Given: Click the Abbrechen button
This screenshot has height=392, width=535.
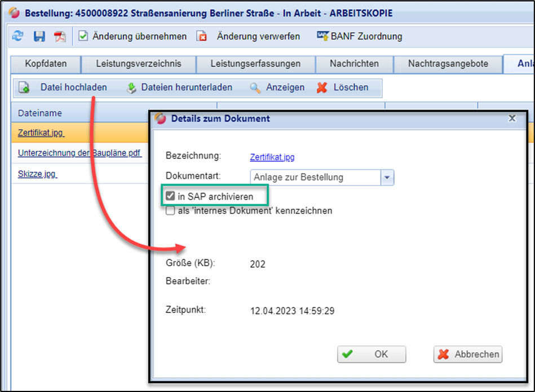Looking at the screenshot, I should 468,354.
